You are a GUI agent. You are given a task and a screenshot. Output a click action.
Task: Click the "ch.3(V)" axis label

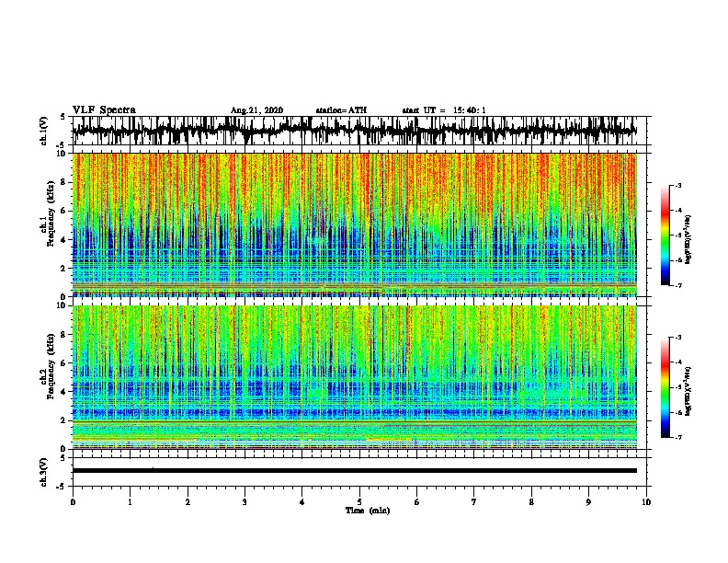pyautogui.click(x=43, y=472)
